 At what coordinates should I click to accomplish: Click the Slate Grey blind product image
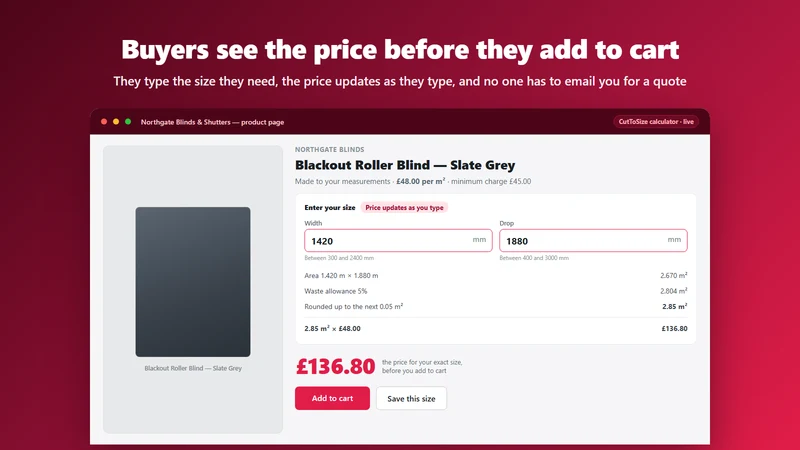(193, 282)
